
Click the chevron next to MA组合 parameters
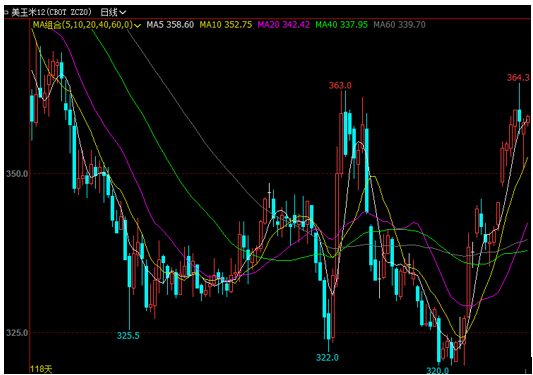coord(137,25)
